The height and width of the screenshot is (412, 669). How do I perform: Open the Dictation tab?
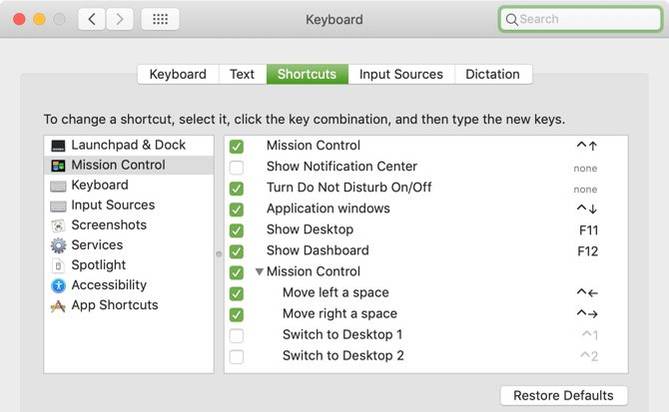pyautogui.click(x=492, y=74)
